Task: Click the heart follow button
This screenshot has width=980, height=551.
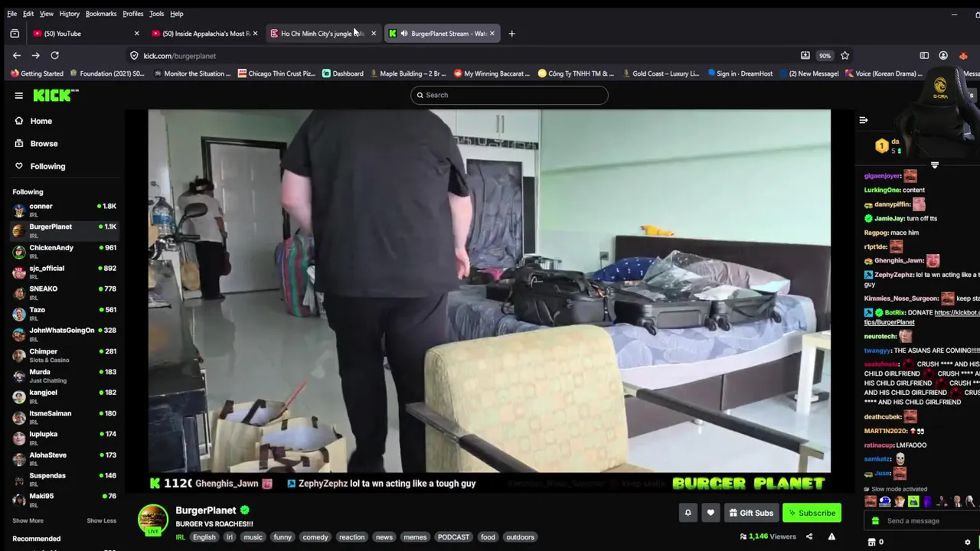Action: [710, 513]
